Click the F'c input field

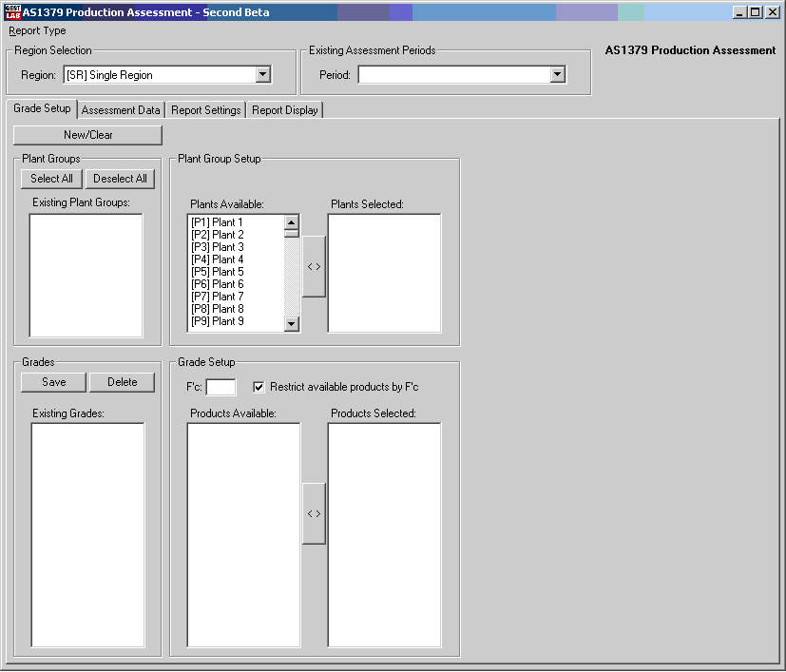point(220,387)
